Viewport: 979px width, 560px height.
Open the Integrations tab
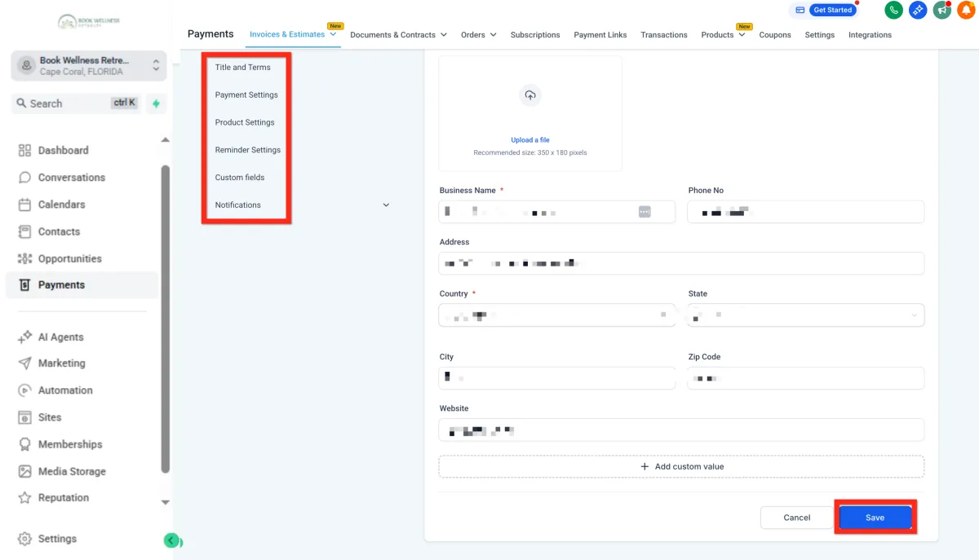tap(870, 35)
